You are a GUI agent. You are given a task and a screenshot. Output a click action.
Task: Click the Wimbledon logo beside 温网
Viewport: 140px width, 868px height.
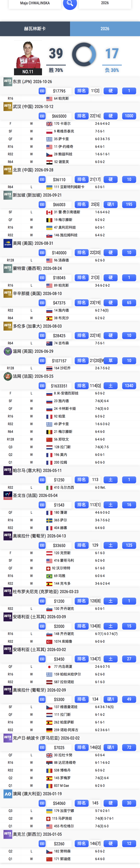(x=8, y=352)
